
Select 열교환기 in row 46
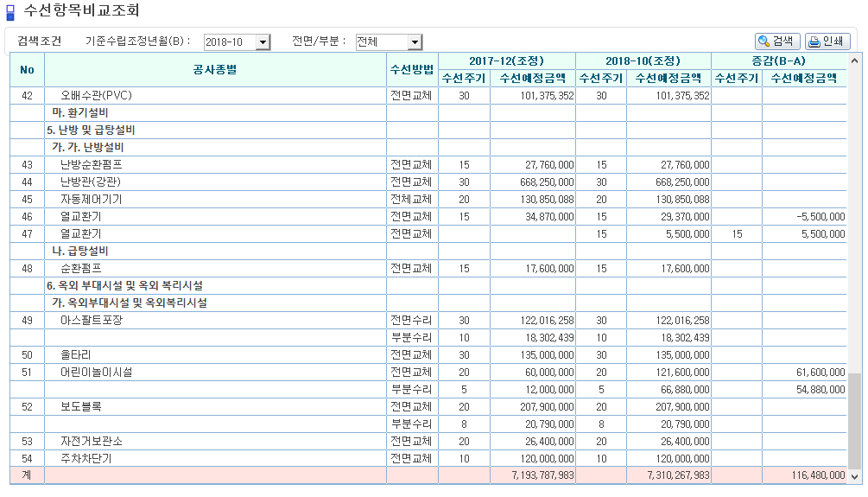(428, 217)
